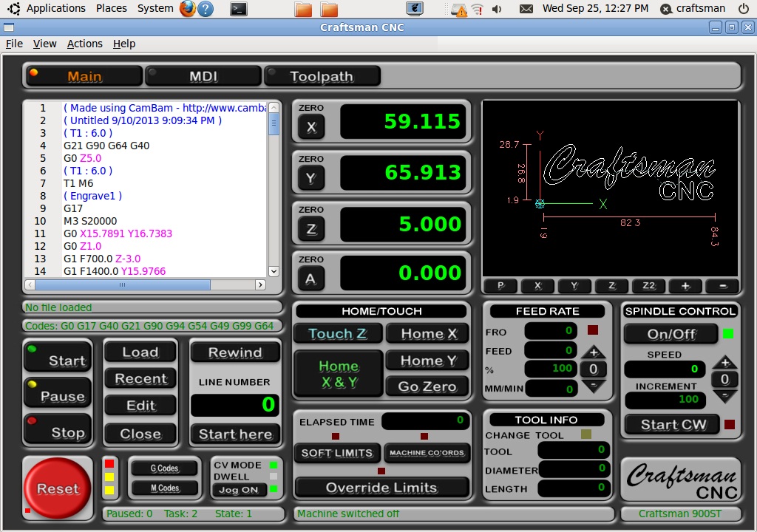Viewport: 757px width, 532px height.
Task: Click the Start here button
Action: click(235, 434)
